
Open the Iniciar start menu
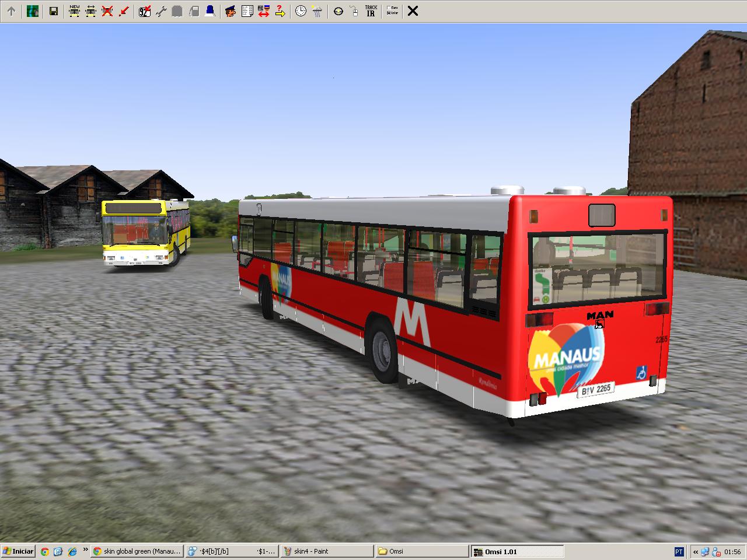18,551
